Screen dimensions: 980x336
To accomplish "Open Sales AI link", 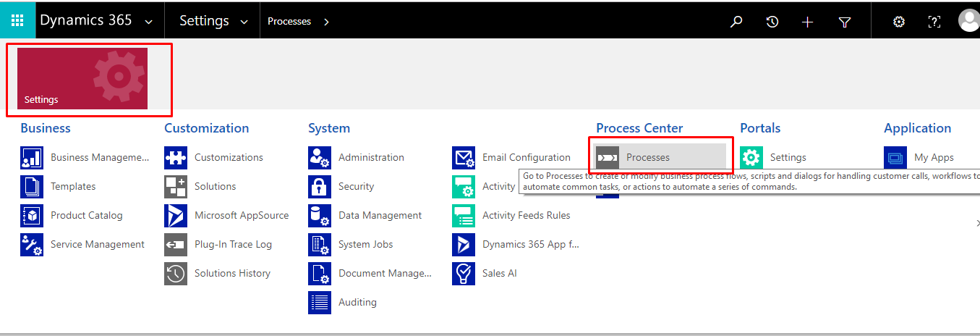I will 500,273.
